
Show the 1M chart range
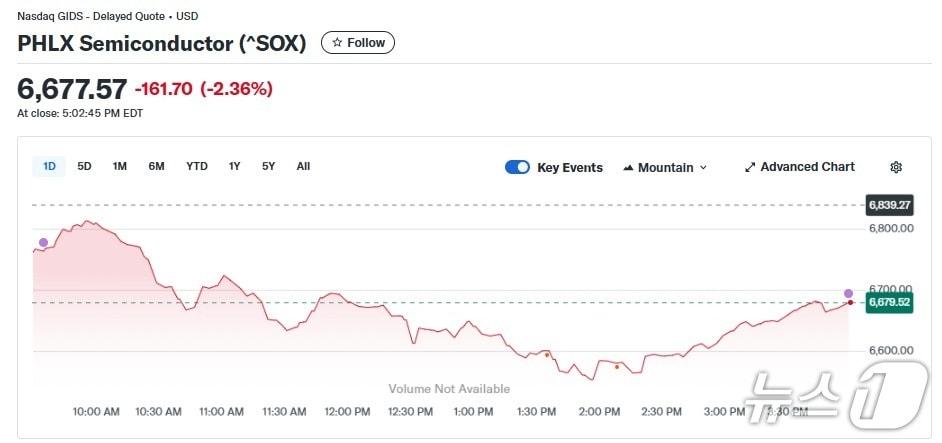[x=119, y=166]
